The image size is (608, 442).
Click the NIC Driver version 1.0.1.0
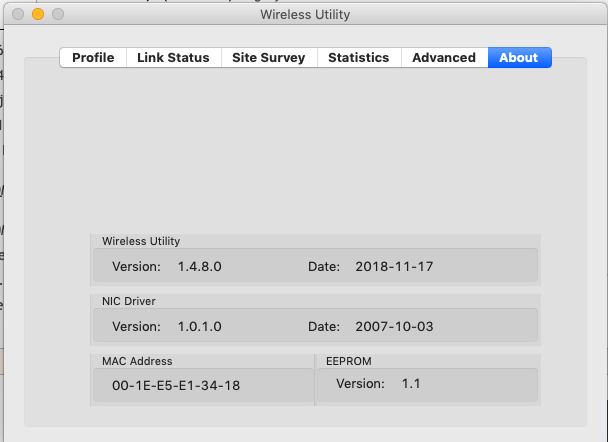(x=199, y=326)
